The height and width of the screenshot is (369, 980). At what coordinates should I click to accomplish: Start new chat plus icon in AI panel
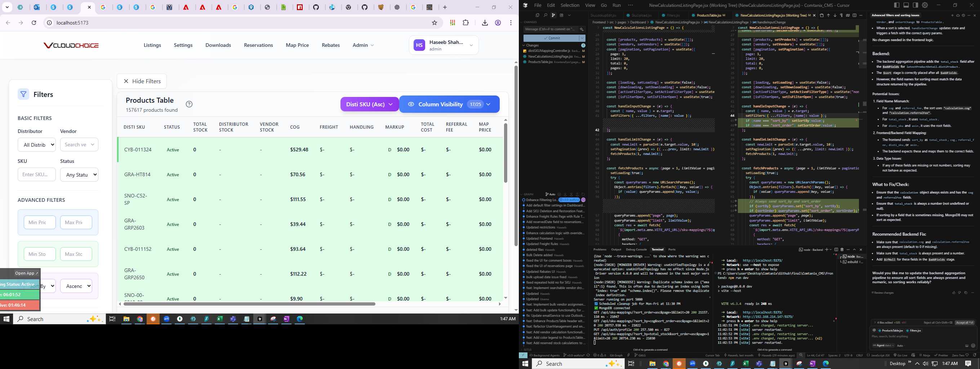pyautogui.click(x=952, y=15)
